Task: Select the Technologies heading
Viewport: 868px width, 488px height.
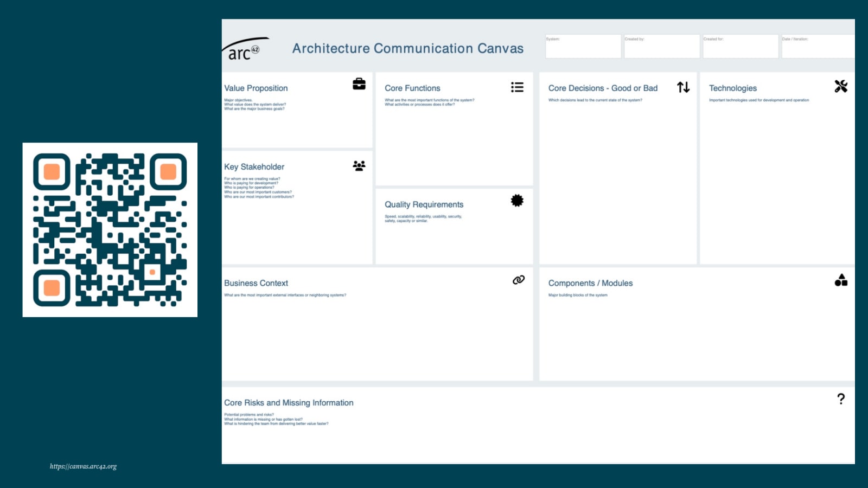Action: click(x=733, y=88)
